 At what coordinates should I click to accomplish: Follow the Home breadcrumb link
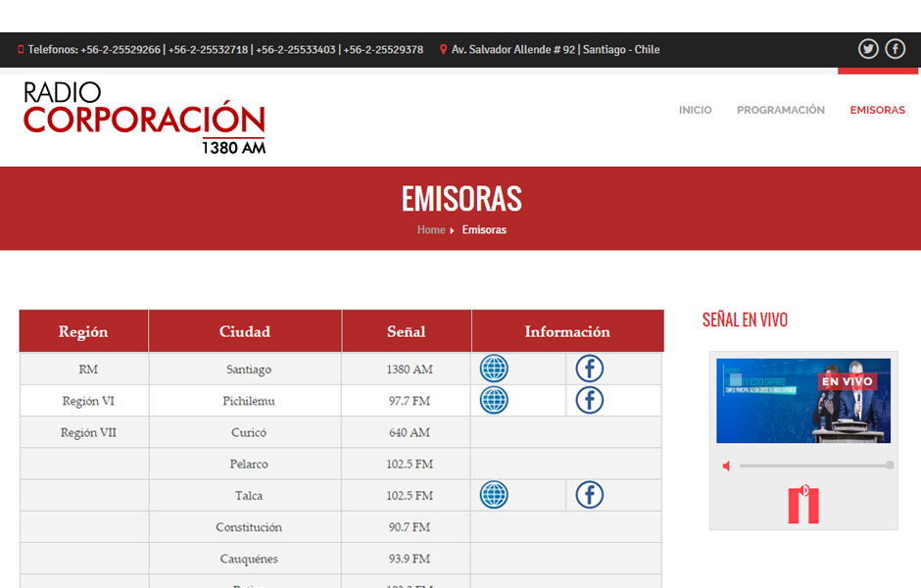pyautogui.click(x=431, y=229)
